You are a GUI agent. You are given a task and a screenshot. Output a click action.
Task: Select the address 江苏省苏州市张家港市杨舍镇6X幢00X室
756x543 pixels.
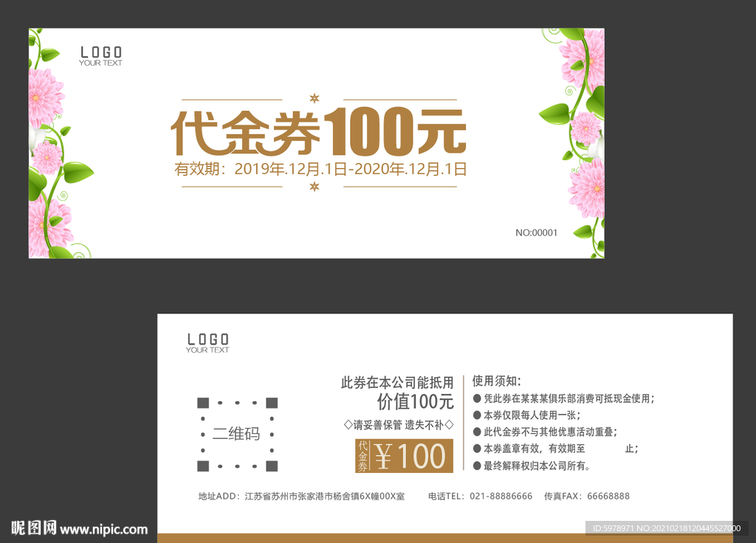click(x=325, y=497)
